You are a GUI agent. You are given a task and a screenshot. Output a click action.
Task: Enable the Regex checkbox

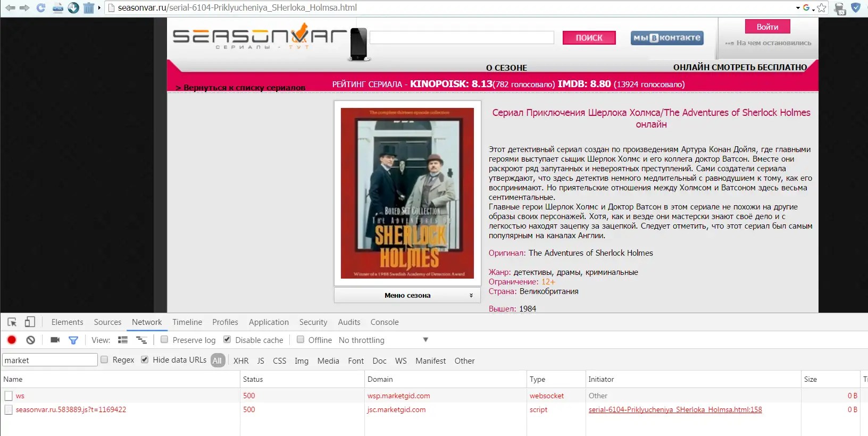[x=104, y=359]
